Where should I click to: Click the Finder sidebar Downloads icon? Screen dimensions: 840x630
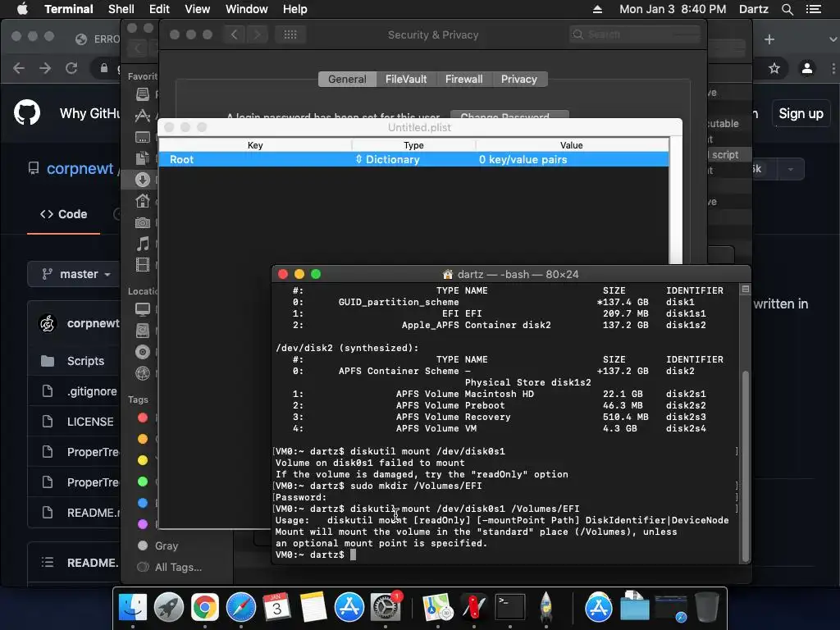click(x=143, y=180)
